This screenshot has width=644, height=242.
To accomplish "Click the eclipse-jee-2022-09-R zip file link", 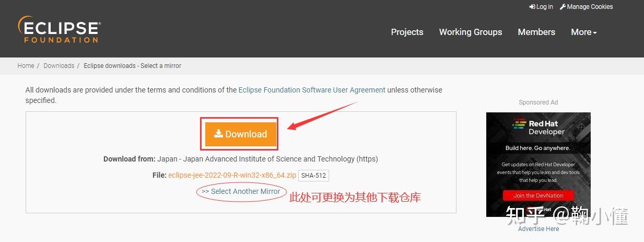I will click(x=232, y=175).
